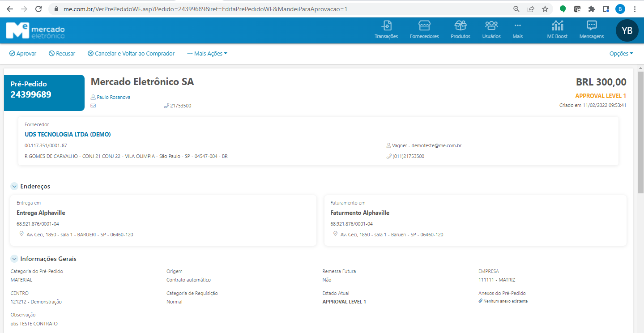Click the Criado em 11/02/2022 timestamp
The height and width of the screenshot is (333, 644).
[593, 105]
